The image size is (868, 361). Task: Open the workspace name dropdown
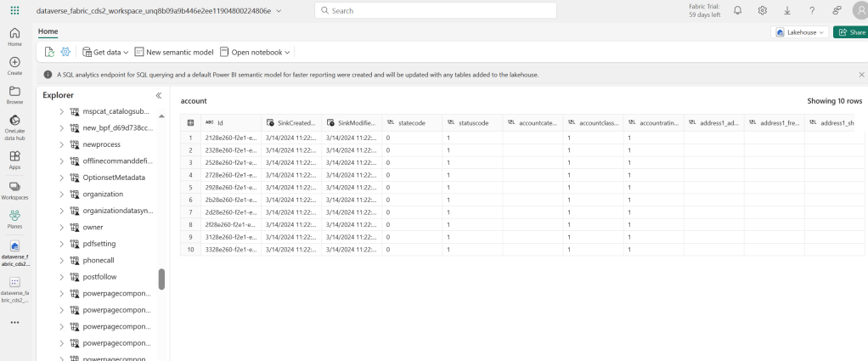coord(279,10)
